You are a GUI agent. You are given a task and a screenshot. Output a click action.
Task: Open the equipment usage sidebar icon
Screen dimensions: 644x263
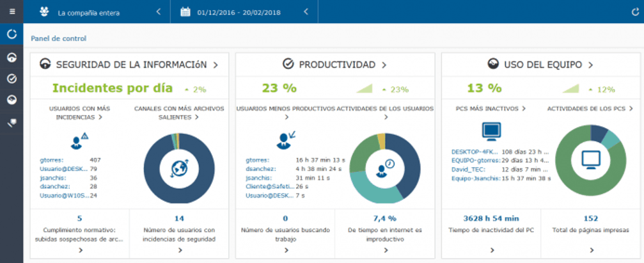click(x=12, y=100)
